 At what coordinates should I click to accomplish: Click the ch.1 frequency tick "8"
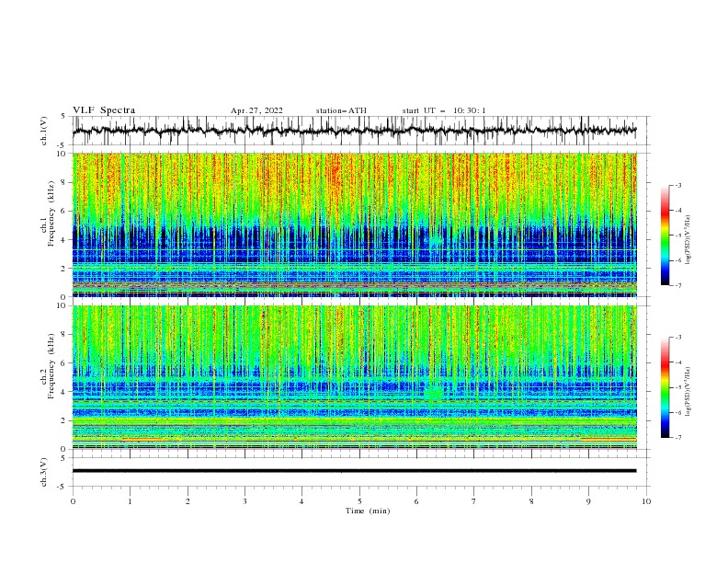(x=63, y=182)
